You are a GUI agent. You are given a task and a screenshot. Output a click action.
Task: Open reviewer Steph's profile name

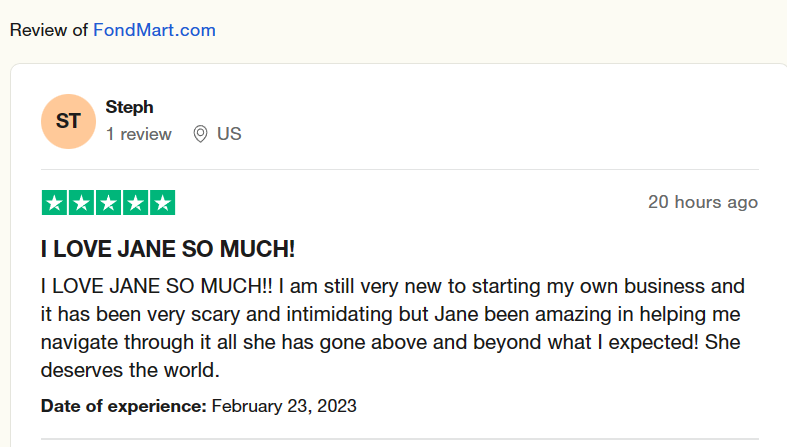[129, 107]
